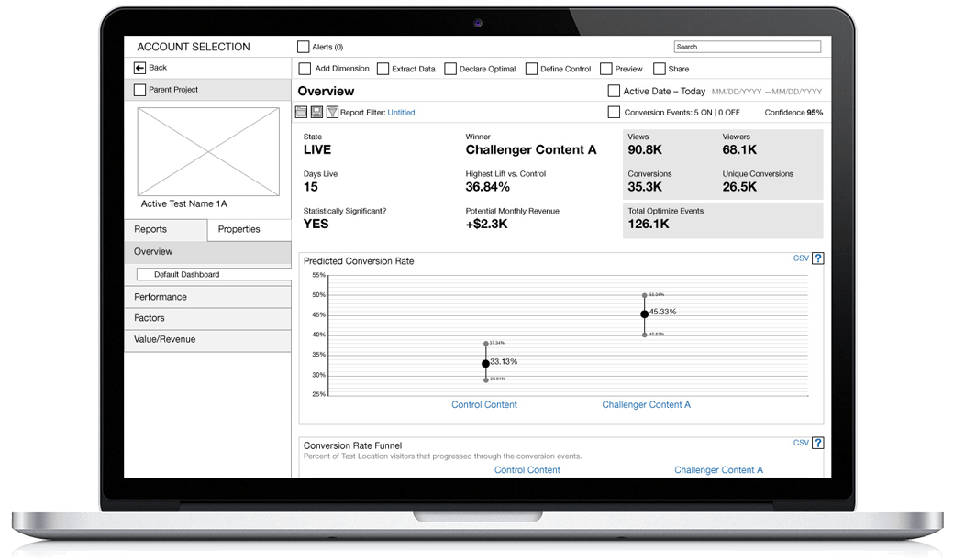Image resolution: width=954 pixels, height=560 pixels.
Task: Expand the Performance section in sidebar
Action: tap(207, 297)
